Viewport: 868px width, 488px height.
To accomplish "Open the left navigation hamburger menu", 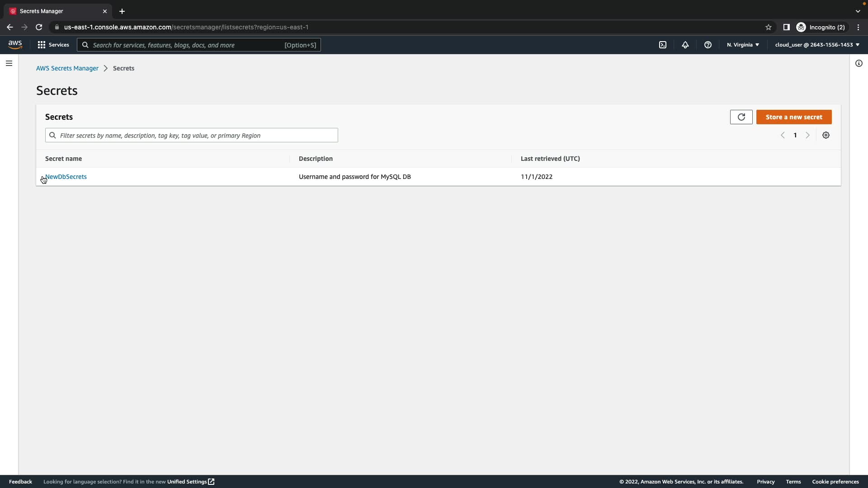I will pos(9,63).
